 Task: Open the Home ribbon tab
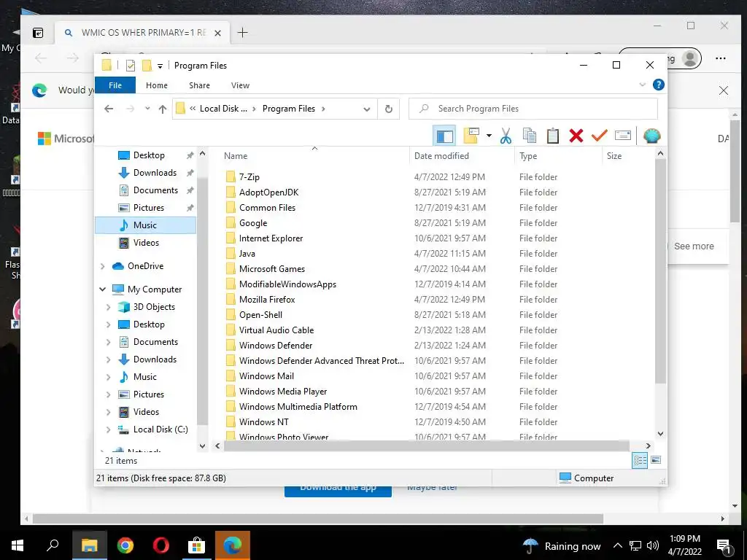tap(157, 85)
